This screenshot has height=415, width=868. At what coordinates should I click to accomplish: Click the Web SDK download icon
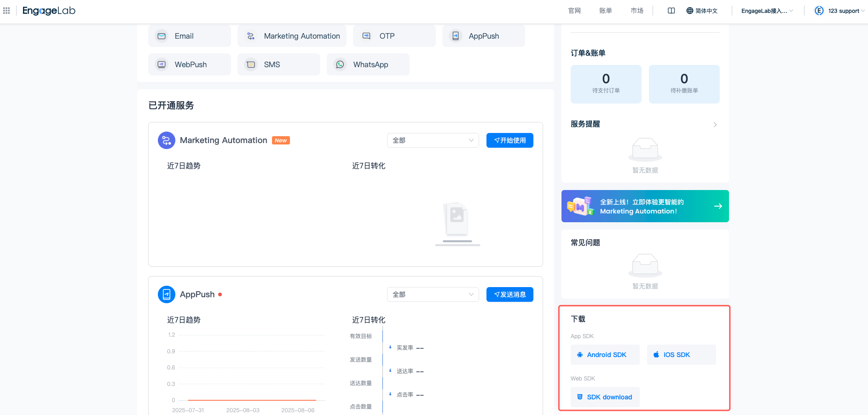point(580,397)
